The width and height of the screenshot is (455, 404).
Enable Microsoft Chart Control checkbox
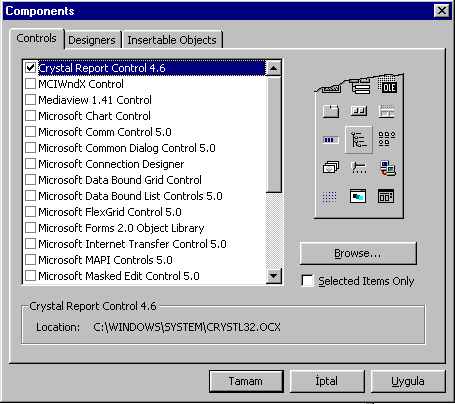point(30,116)
